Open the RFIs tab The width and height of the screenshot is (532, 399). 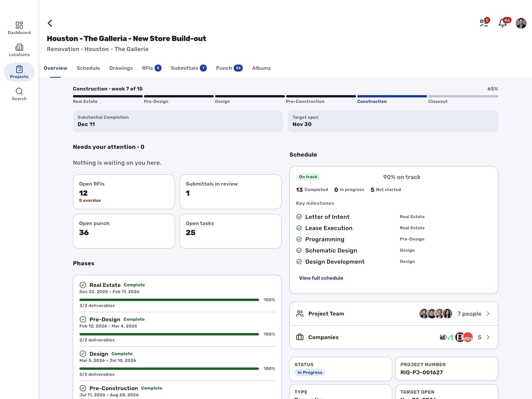[152, 68]
